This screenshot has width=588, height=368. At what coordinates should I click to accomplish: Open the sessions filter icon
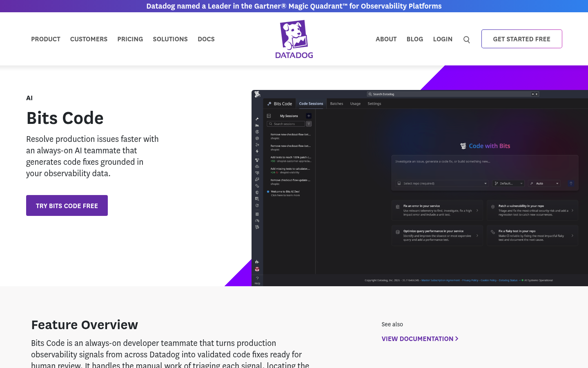point(309,124)
